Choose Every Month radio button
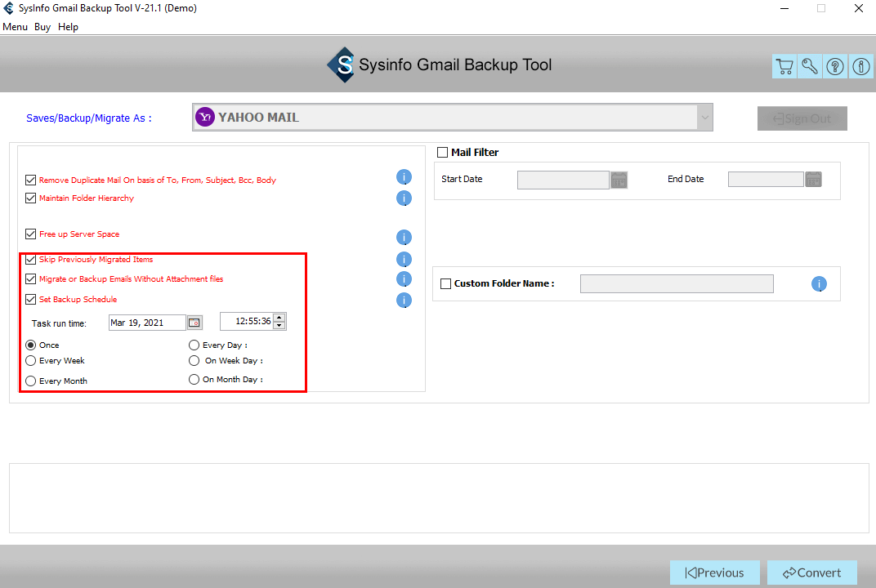Viewport: 876px width, 588px height. click(31, 381)
